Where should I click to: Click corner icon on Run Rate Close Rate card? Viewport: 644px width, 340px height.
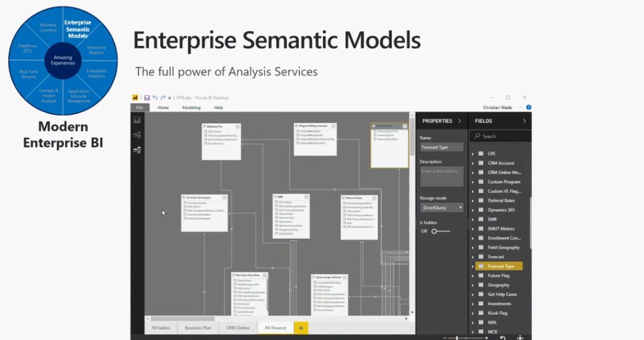pos(265,276)
